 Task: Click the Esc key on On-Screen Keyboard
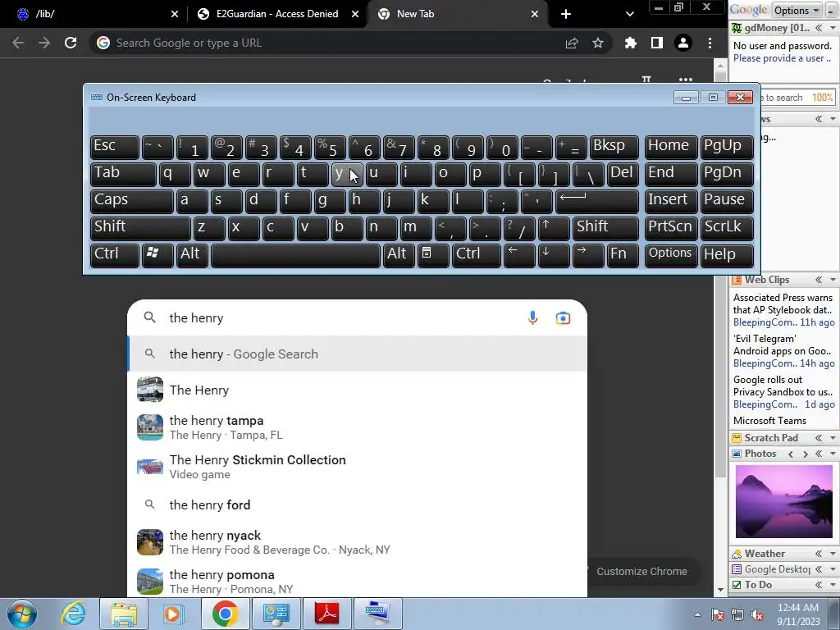pos(115,148)
